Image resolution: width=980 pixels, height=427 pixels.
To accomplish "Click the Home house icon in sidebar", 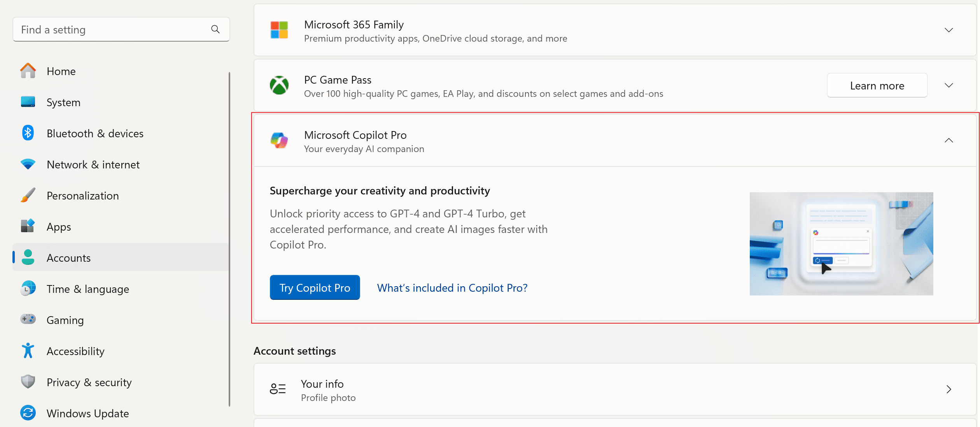I will coord(28,71).
